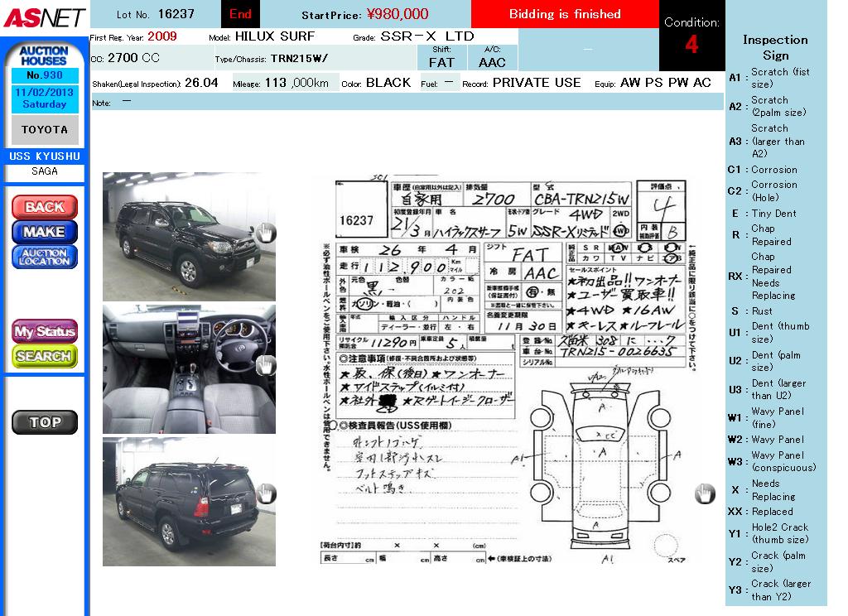Click the USS KYUSHU auction house label
Screen dimensions: 848x616
[45, 156]
